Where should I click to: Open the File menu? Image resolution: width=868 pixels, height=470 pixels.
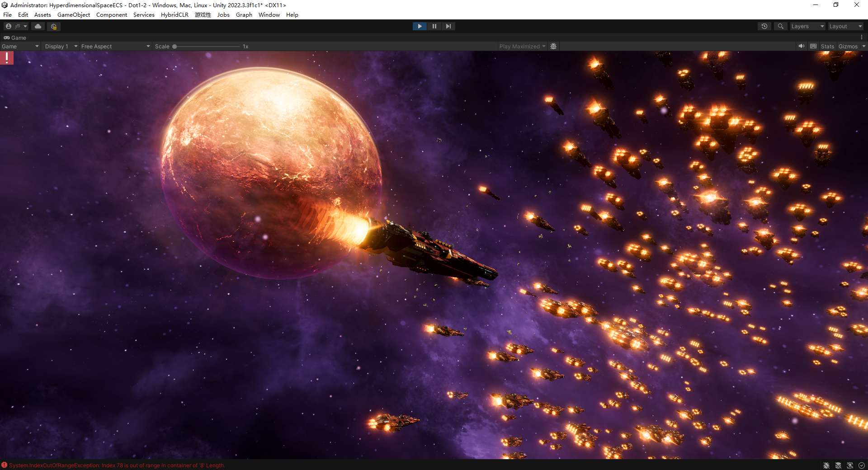(7, 15)
